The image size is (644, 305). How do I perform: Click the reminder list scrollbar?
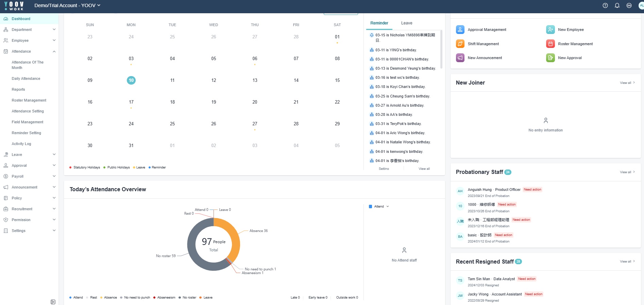(x=441, y=49)
